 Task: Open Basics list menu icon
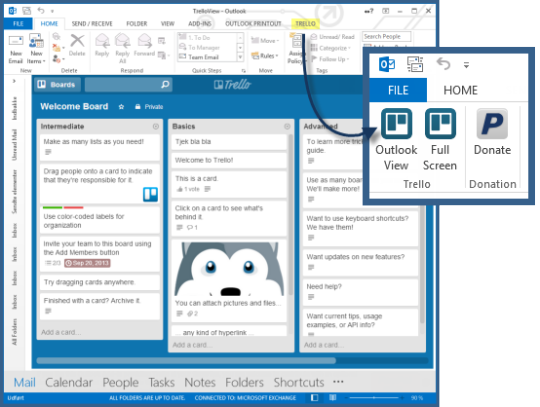point(287,126)
